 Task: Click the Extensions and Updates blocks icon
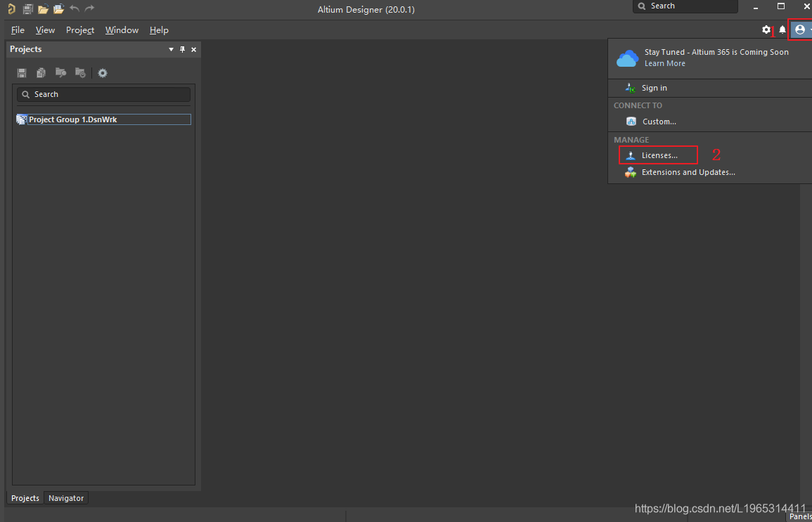[630, 172]
